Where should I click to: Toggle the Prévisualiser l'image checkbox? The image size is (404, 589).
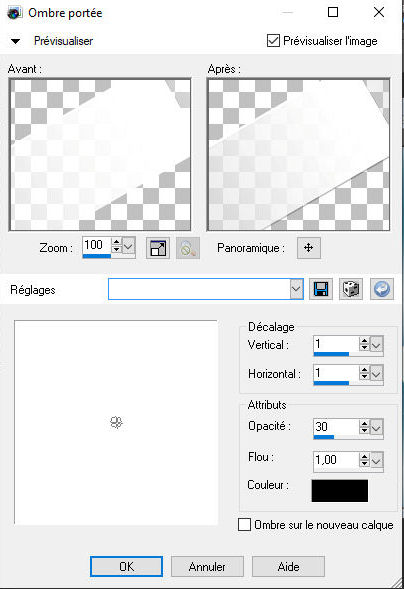tap(273, 41)
